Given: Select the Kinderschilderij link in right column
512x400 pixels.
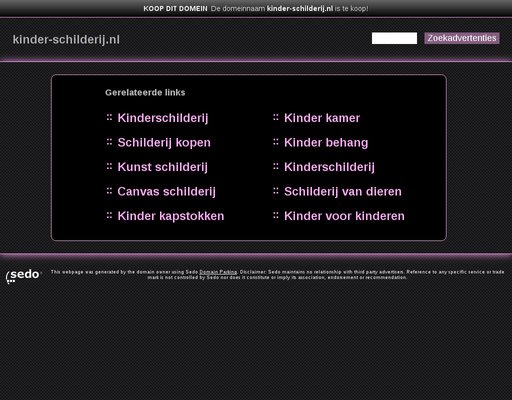Looking at the screenshot, I should (329, 167).
